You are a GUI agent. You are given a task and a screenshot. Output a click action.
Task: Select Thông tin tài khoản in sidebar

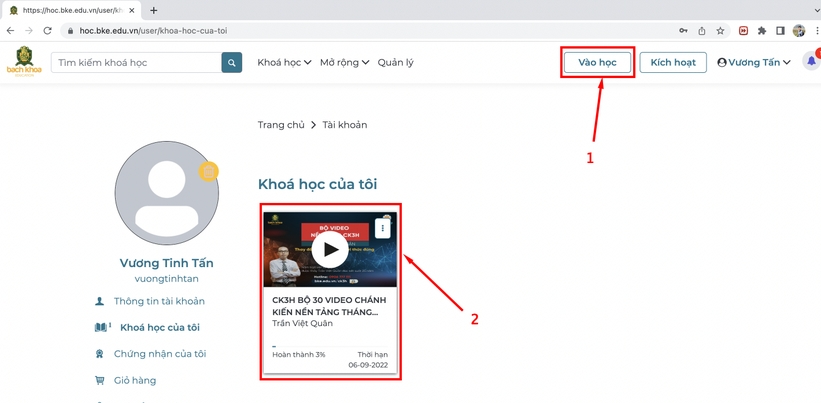(159, 301)
